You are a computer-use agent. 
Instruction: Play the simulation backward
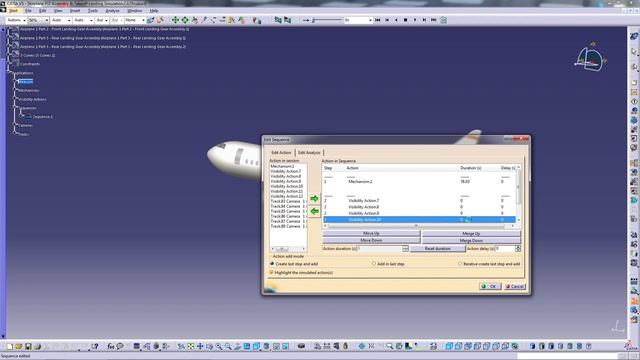[396, 20]
